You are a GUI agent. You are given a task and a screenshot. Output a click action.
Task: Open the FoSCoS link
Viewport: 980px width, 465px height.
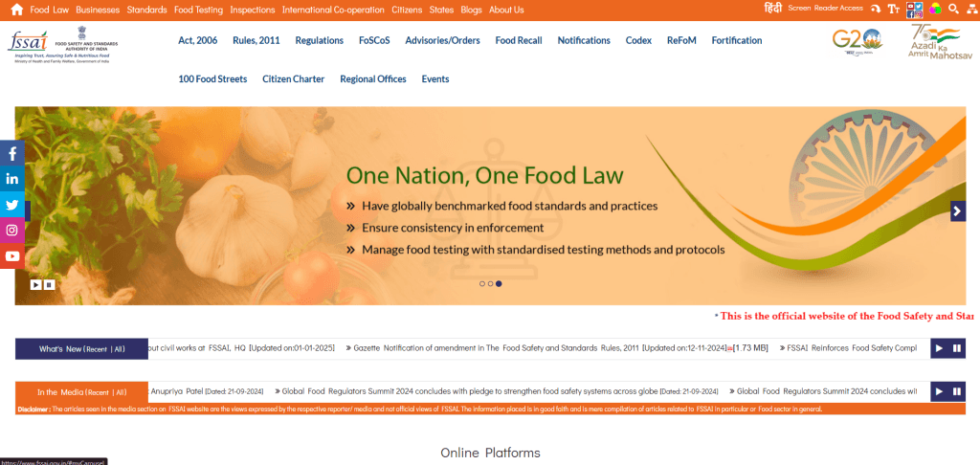tap(374, 40)
